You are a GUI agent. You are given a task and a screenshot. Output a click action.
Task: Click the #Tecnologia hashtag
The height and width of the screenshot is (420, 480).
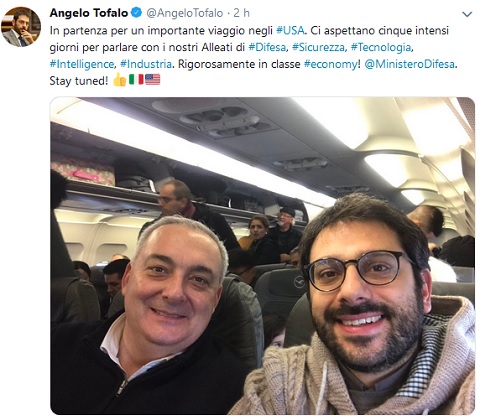pyautogui.click(x=381, y=47)
